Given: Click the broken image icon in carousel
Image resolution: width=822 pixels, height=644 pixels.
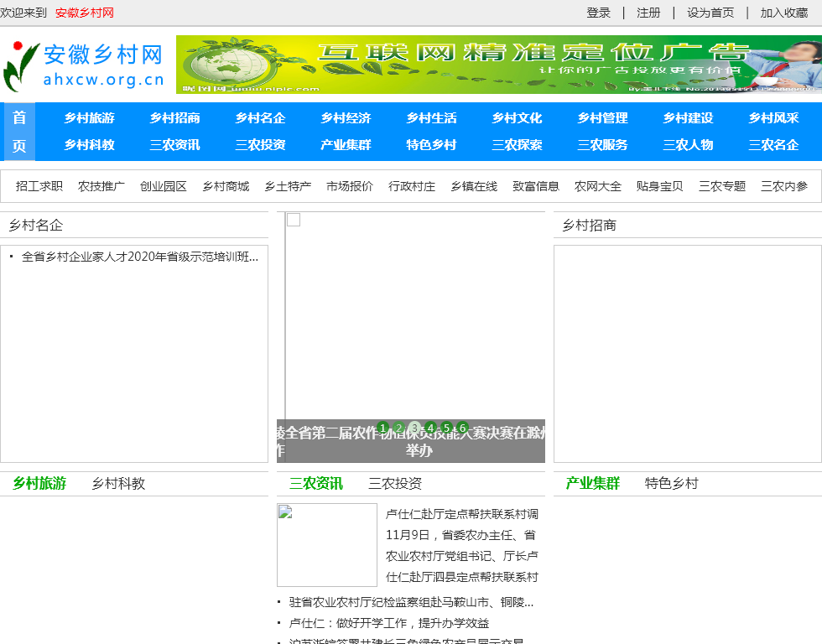Looking at the screenshot, I should point(294,220).
